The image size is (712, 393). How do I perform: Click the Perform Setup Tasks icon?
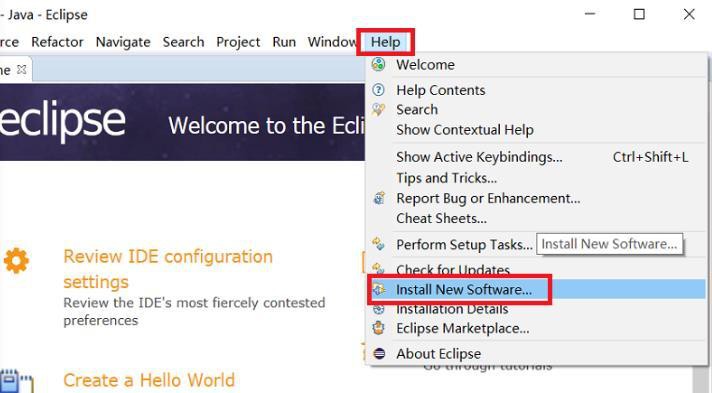pos(378,244)
